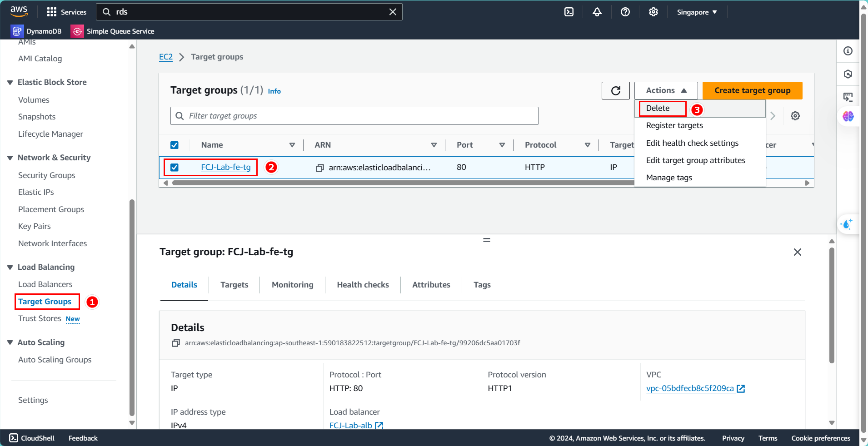The height and width of the screenshot is (446, 868).
Task: Open the Services grid menu
Action: 66,12
